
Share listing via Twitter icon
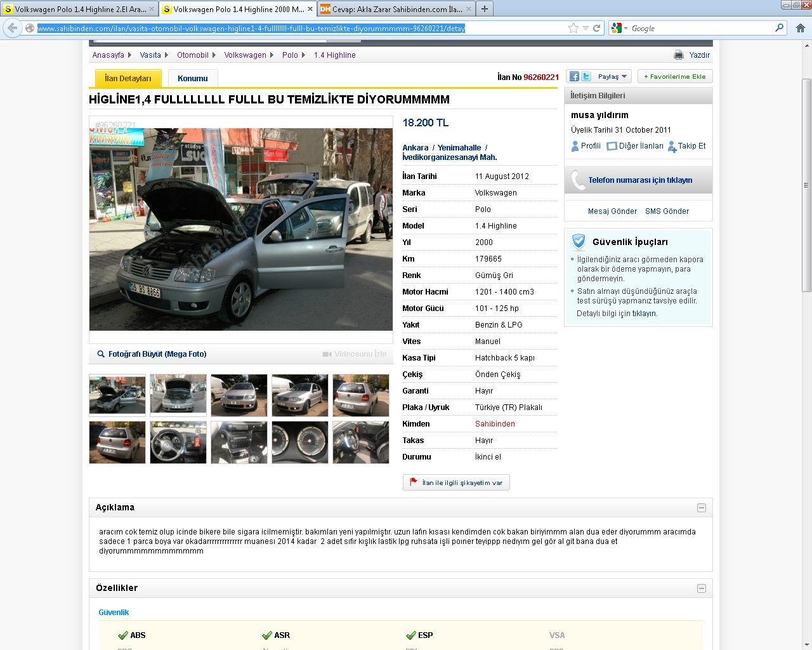(x=586, y=76)
